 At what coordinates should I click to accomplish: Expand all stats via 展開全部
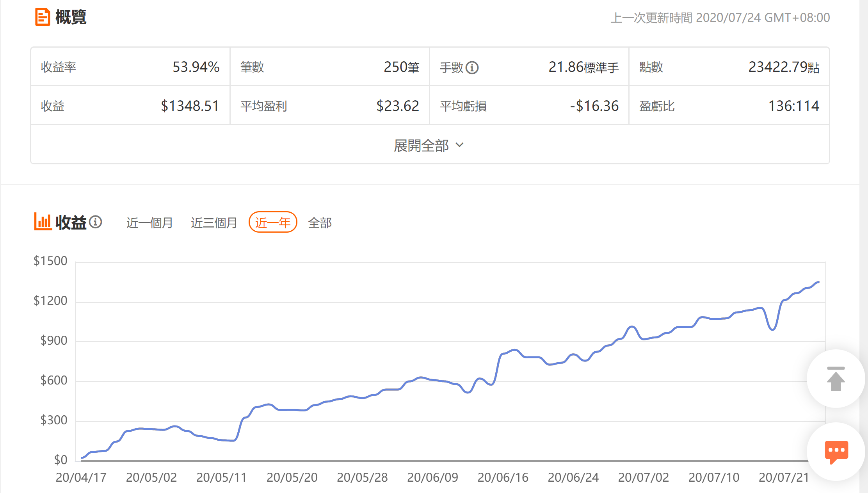click(422, 145)
